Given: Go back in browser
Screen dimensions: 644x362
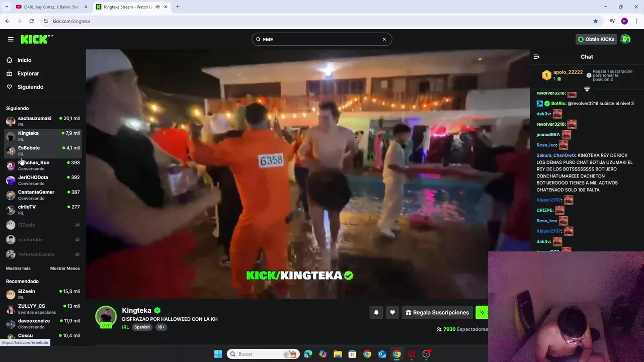Looking at the screenshot, I should (x=7, y=21).
